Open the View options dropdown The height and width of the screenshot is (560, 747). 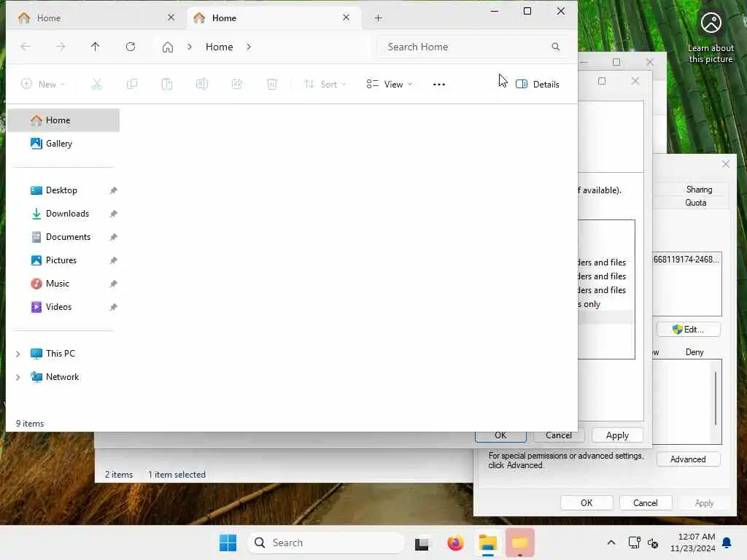pyautogui.click(x=390, y=85)
